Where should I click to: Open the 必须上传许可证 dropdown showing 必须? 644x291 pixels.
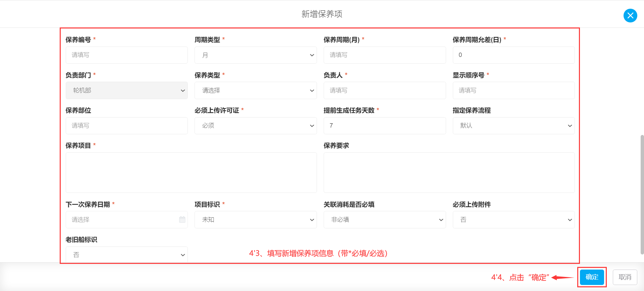pyautogui.click(x=256, y=126)
